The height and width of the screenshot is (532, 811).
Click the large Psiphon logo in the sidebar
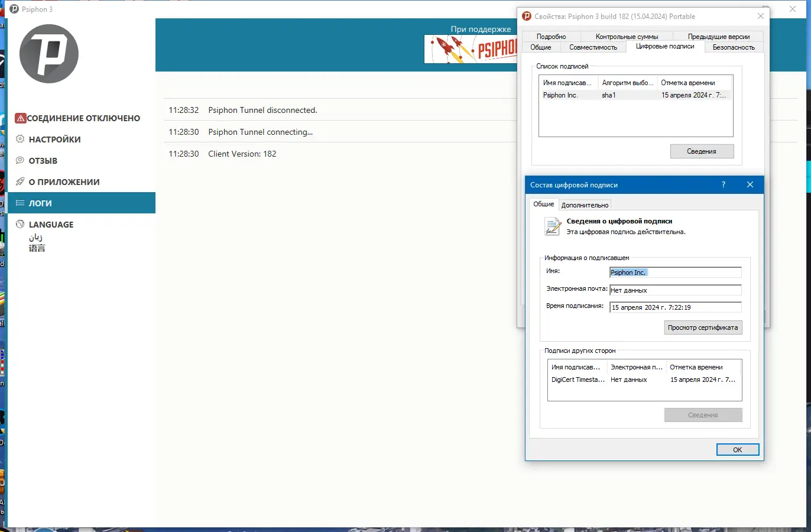[x=49, y=54]
